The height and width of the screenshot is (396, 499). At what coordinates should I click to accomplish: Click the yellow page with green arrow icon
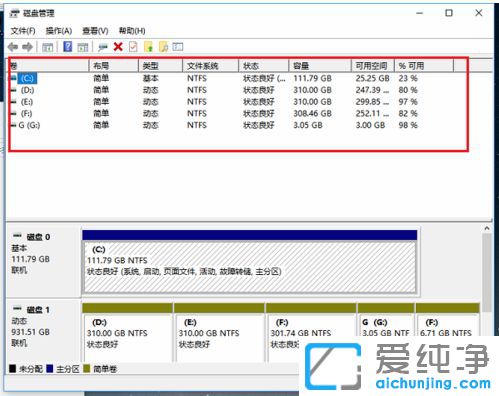coord(148,47)
